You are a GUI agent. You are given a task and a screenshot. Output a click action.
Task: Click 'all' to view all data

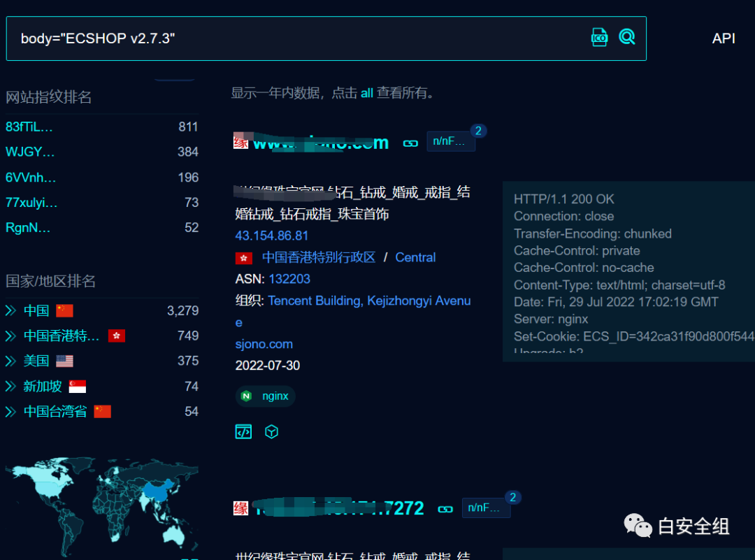click(367, 93)
